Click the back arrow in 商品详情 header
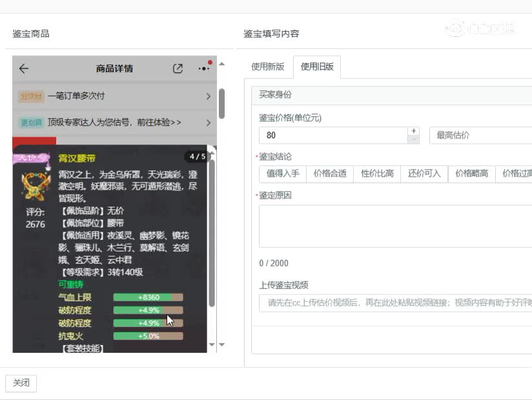This screenshot has height=400, width=532. coord(24,68)
